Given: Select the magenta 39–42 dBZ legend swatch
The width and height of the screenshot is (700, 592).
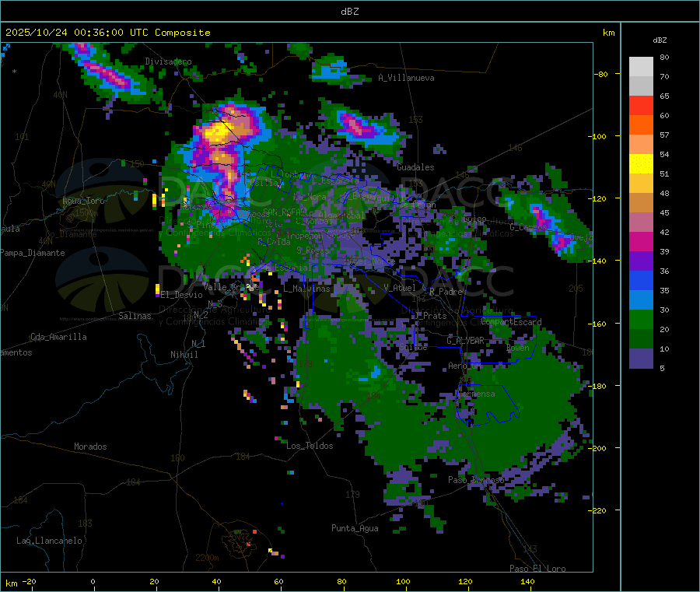Looking at the screenshot, I should coord(641,241).
